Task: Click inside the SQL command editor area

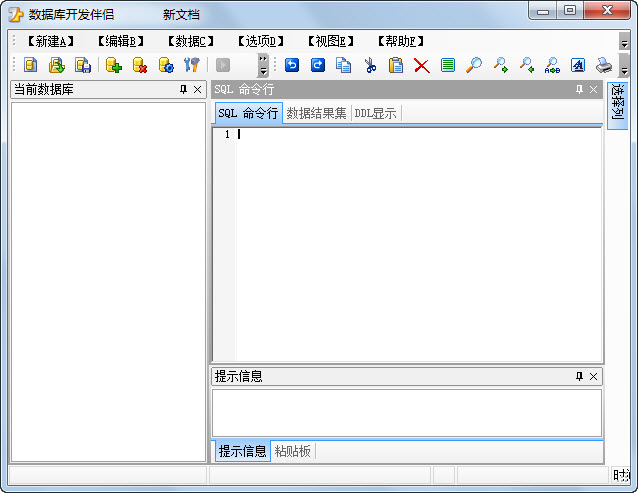Action: 420,240
